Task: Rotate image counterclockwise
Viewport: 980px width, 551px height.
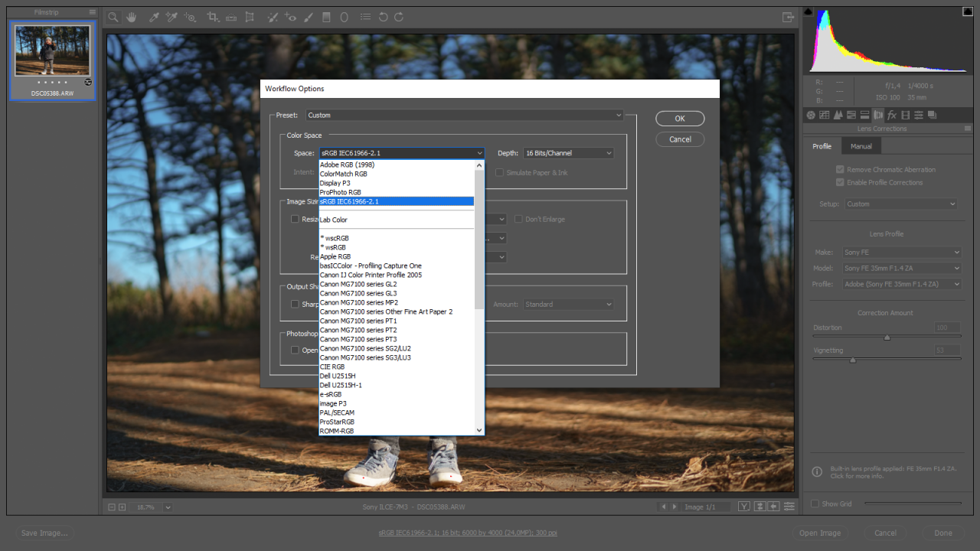Action: coord(383,17)
